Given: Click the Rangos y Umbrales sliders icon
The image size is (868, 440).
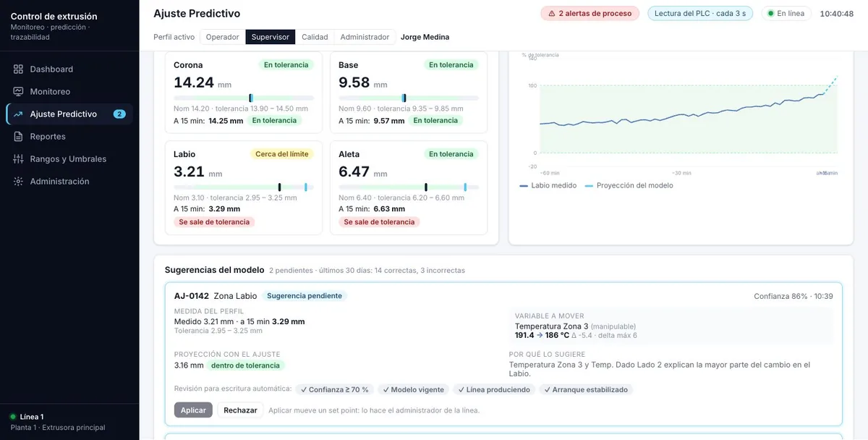Looking at the screenshot, I should point(18,159).
